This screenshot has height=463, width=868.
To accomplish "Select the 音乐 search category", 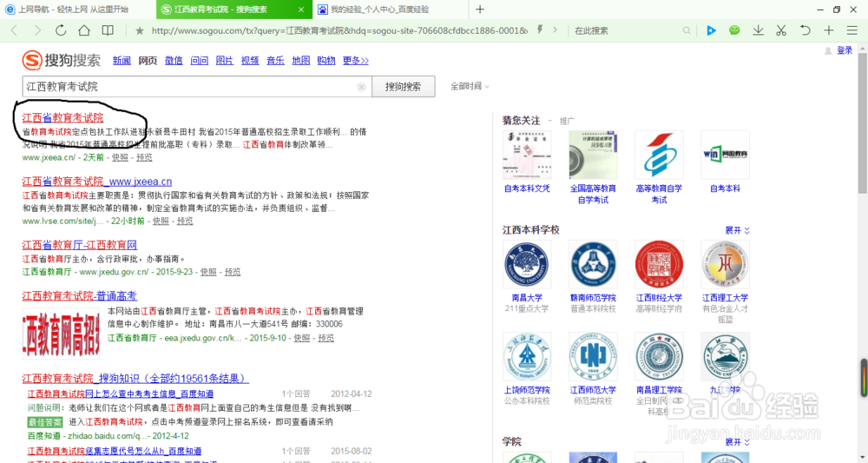I will pyautogui.click(x=275, y=60).
